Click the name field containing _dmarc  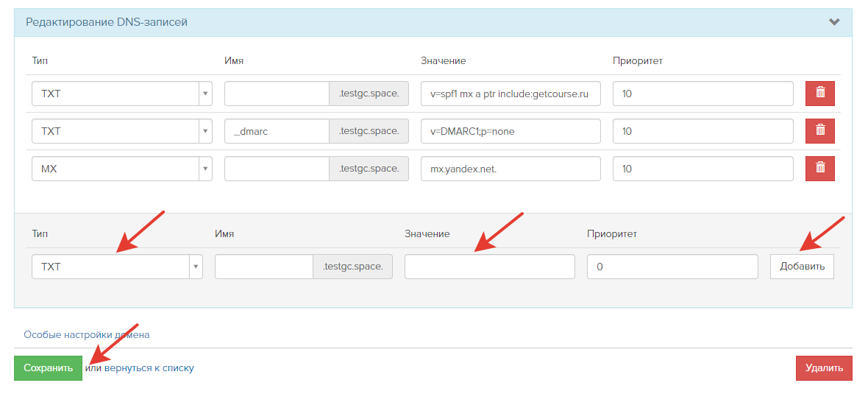coord(277,131)
